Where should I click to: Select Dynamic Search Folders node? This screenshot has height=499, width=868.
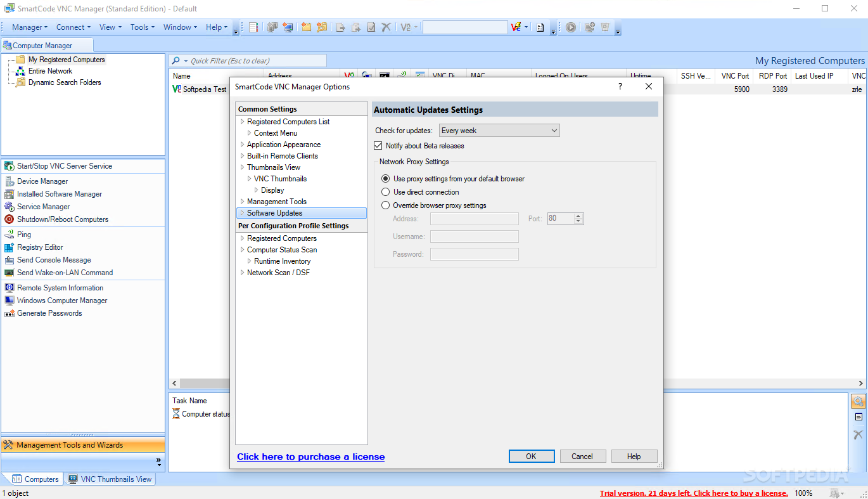tap(65, 82)
